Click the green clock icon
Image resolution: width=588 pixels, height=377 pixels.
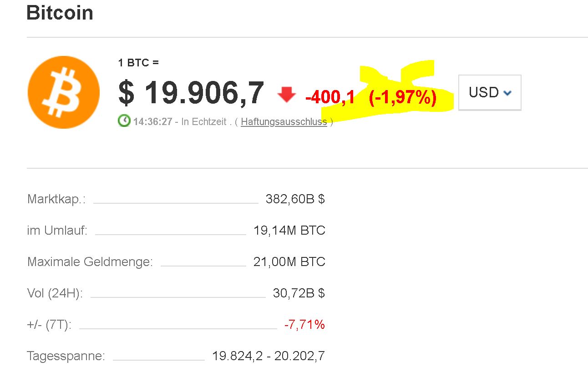tap(124, 121)
